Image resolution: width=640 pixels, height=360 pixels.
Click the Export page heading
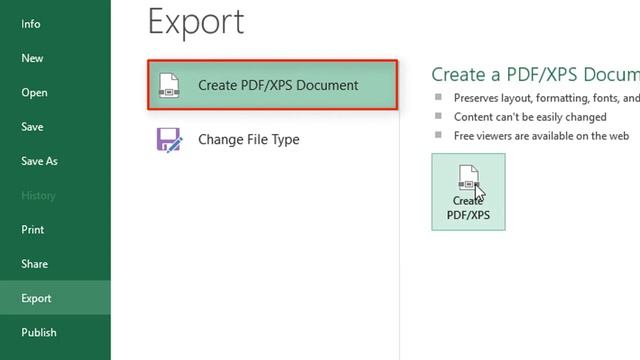[196, 22]
